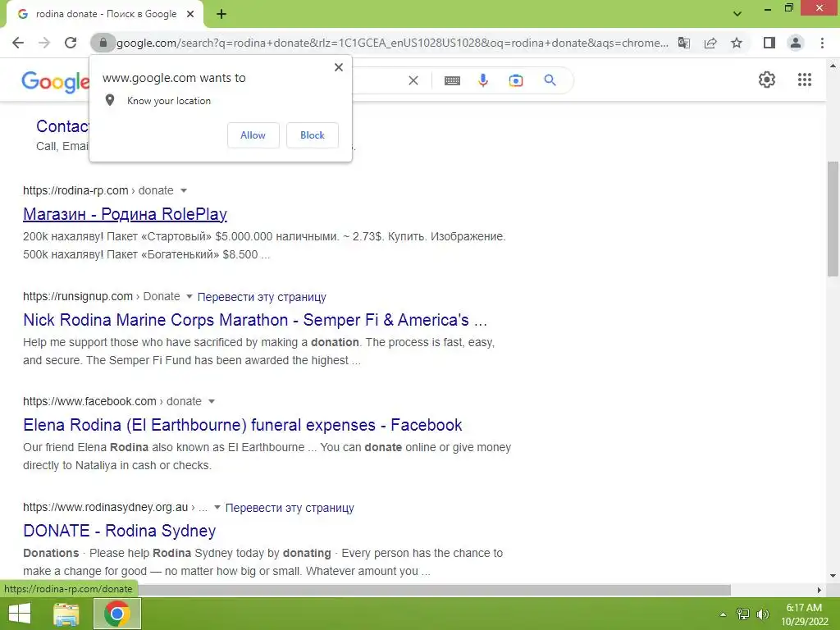Open the Chrome side panel

tap(769, 43)
